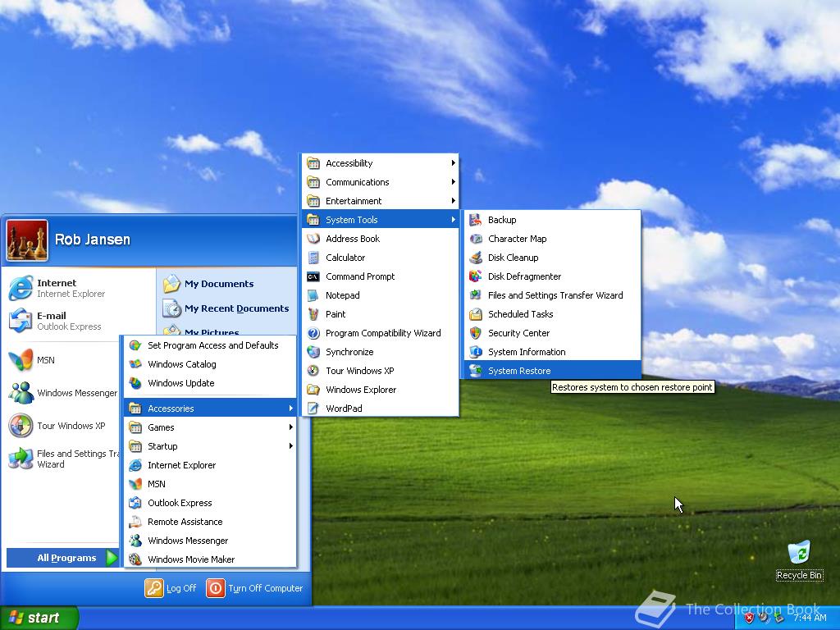The image size is (840, 630).
Task: Launch Internet Explorer from All Programs list
Action: coord(210,465)
